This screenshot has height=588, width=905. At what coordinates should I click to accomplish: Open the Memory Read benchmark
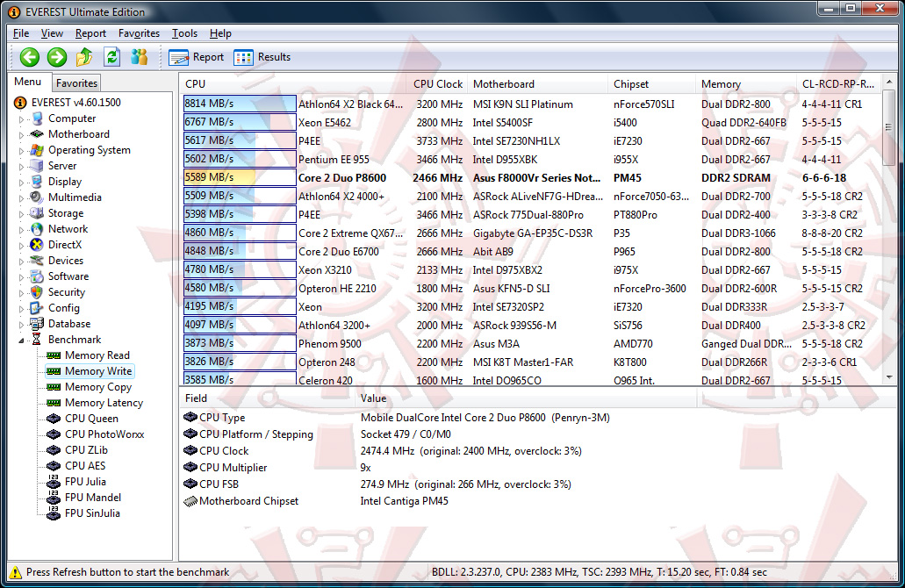click(97, 355)
